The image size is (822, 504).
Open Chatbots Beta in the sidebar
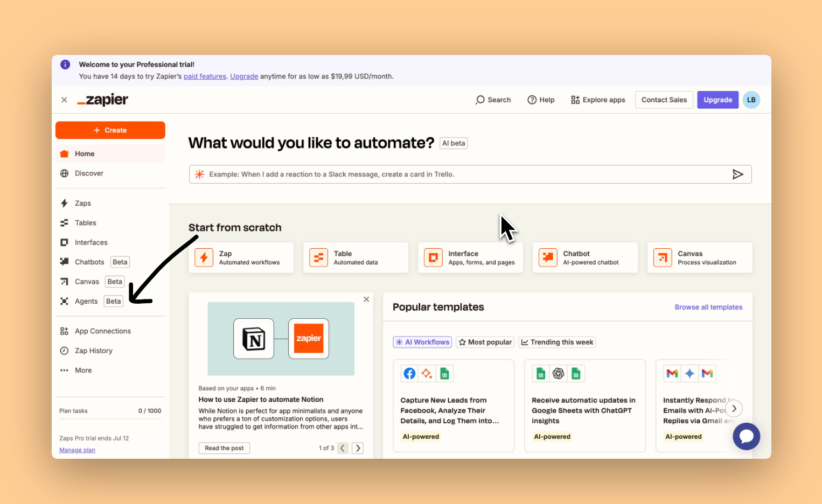[x=110, y=262]
